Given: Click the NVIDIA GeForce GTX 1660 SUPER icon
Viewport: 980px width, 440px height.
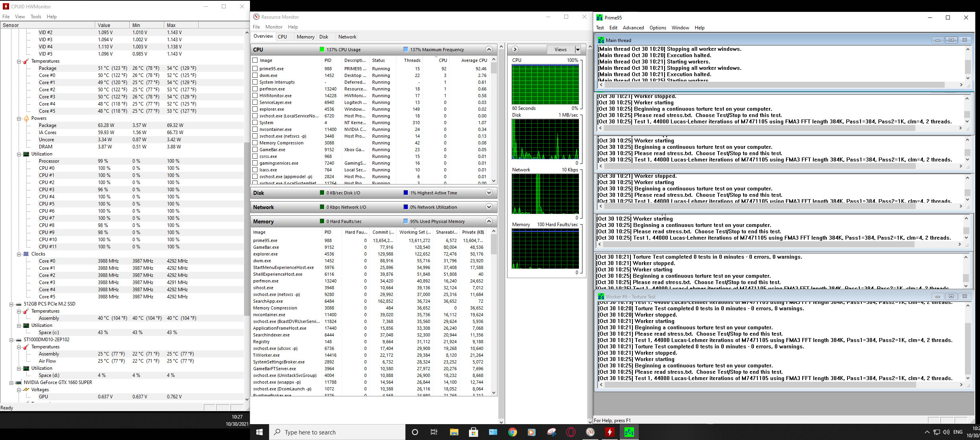Looking at the screenshot, I should [19, 382].
